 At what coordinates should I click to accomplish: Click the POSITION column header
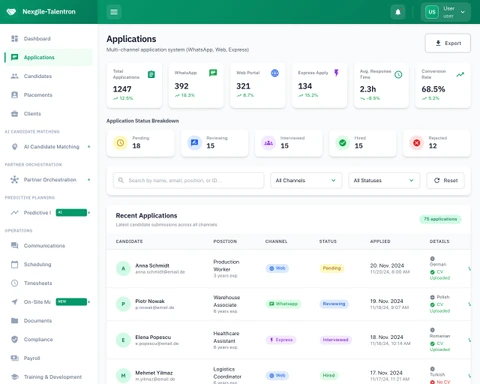click(225, 241)
